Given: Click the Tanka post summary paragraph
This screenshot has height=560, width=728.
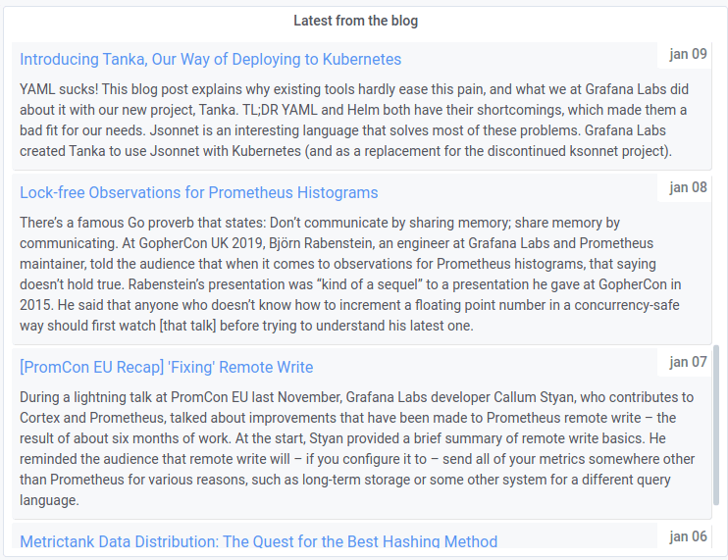Looking at the screenshot, I should [x=353, y=120].
